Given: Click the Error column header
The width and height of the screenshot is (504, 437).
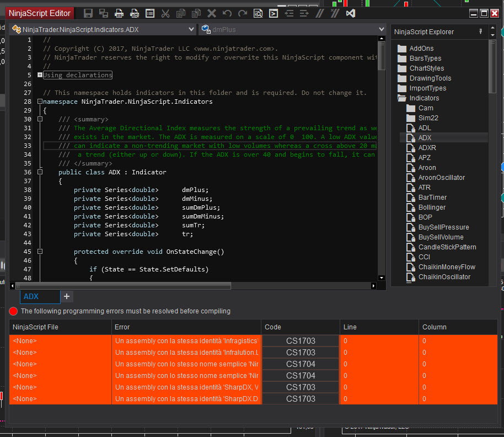Looking at the screenshot, I should pyautogui.click(x=186, y=327).
